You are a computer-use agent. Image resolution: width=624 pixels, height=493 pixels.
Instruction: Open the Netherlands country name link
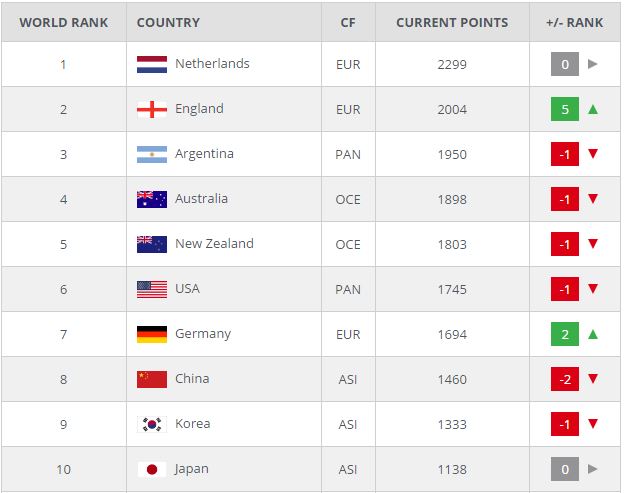click(x=212, y=64)
